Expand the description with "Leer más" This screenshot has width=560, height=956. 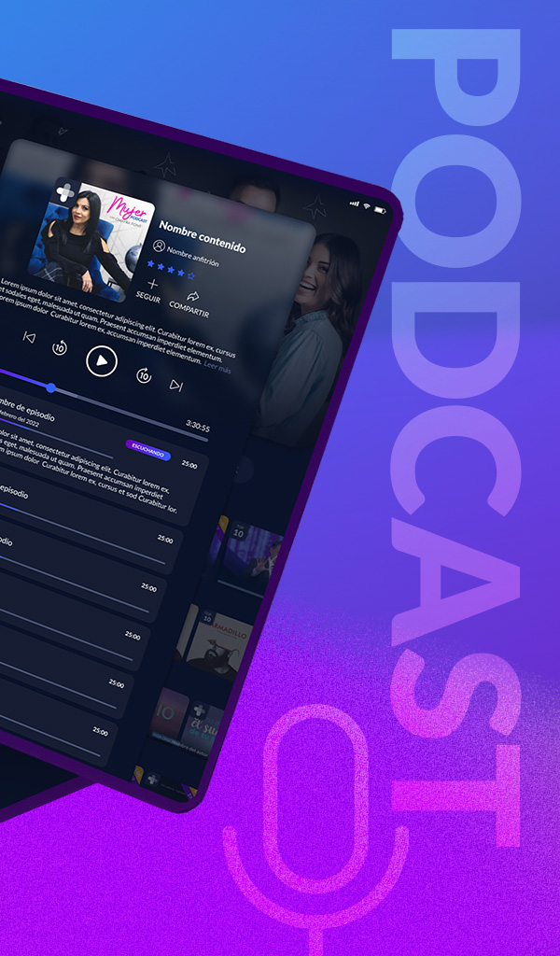[217, 366]
